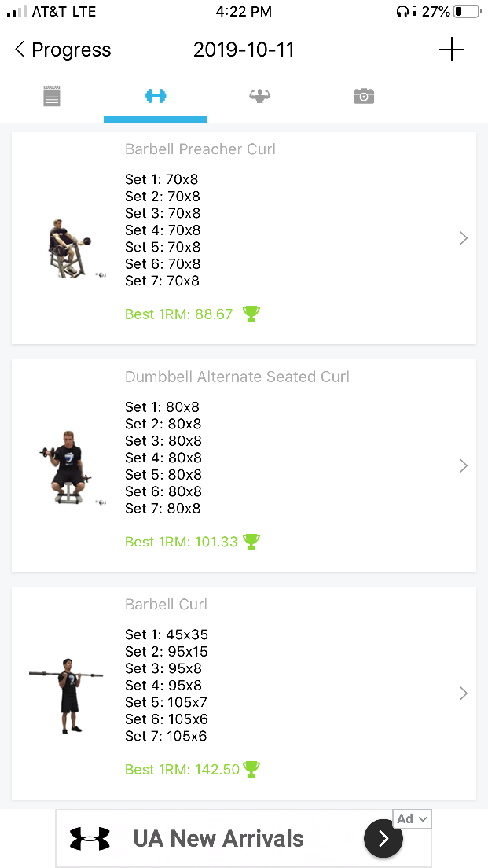The height and width of the screenshot is (868, 488).
Task: Expand Barbell Preacher Curl details chevron
Action: [x=463, y=238]
